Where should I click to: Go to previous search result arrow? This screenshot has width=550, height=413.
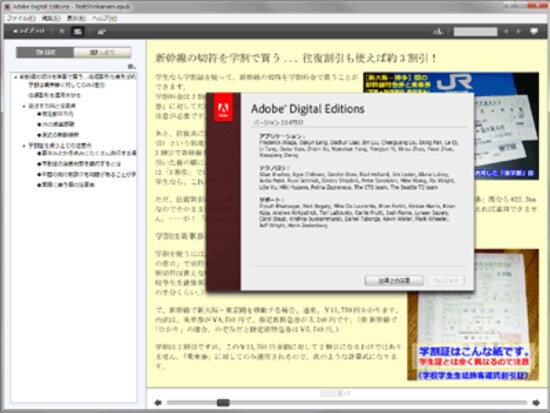click(x=506, y=32)
